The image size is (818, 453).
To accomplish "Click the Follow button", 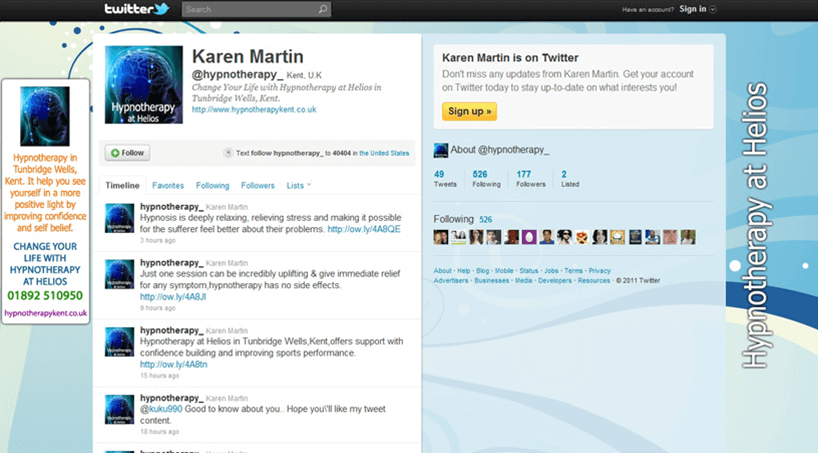I will [x=127, y=153].
